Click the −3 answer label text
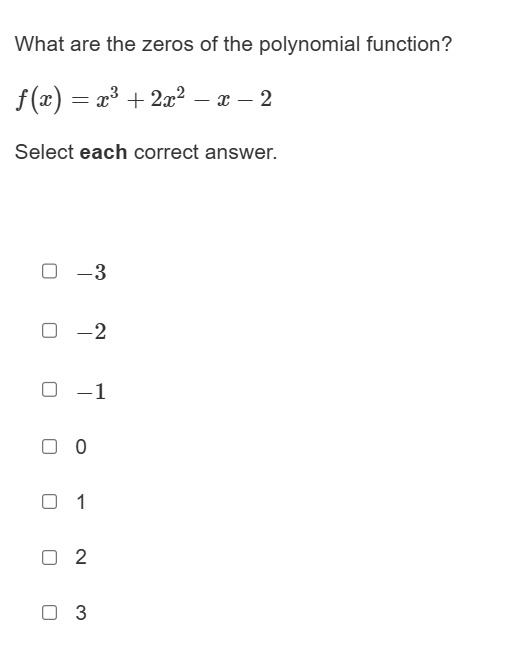Viewport: 514px width, 646px height. click(x=91, y=272)
